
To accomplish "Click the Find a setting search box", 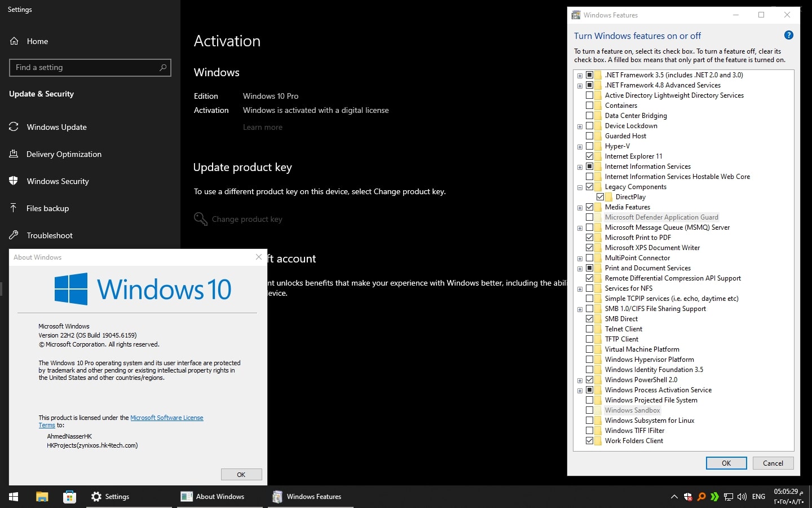I will 85,68.
